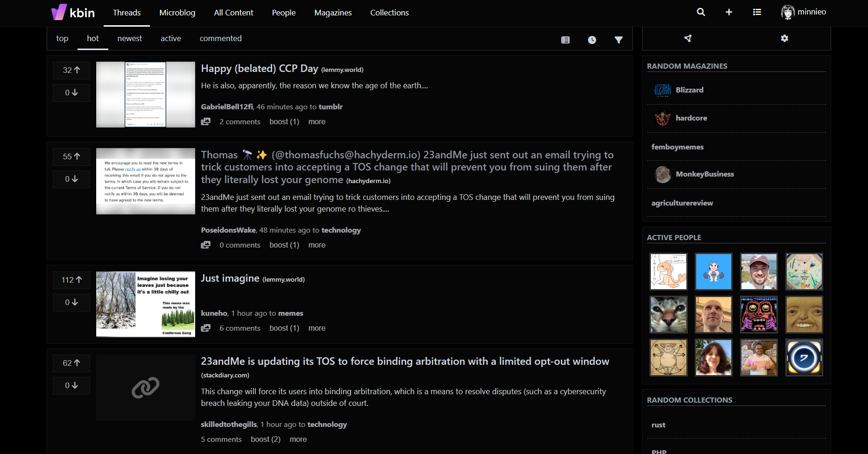Screen dimensions: 868x454
Task: Open the Just imagine meme thumbnail
Action: (x=146, y=304)
